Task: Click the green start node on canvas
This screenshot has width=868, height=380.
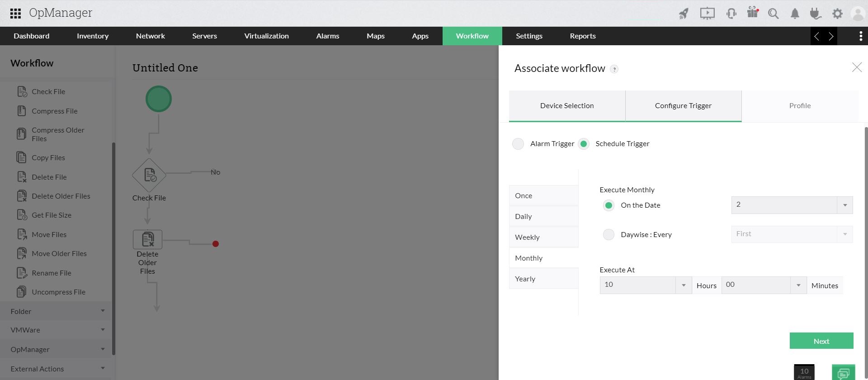Action: pyautogui.click(x=159, y=99)
